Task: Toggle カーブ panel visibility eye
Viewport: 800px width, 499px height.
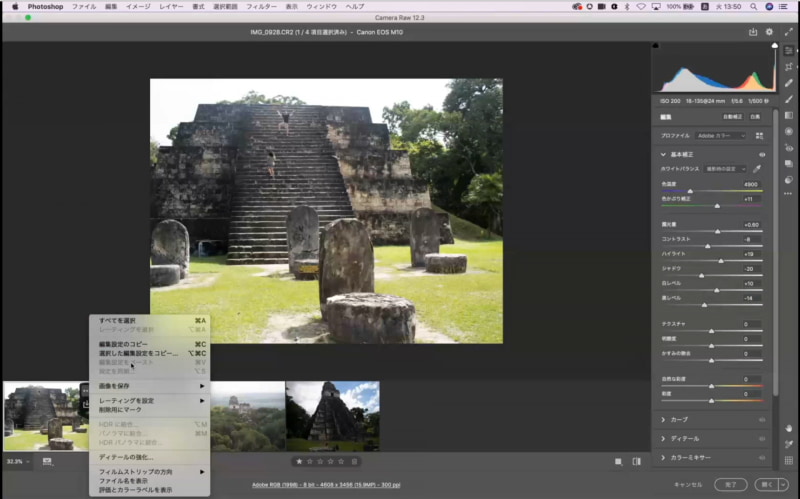Action: point(762,420)
